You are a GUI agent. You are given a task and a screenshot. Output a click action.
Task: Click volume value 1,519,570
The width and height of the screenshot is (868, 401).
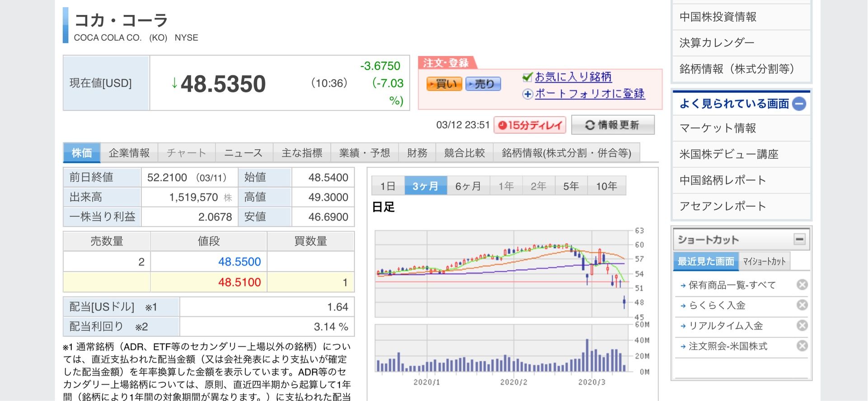click(x=193, y=198)
